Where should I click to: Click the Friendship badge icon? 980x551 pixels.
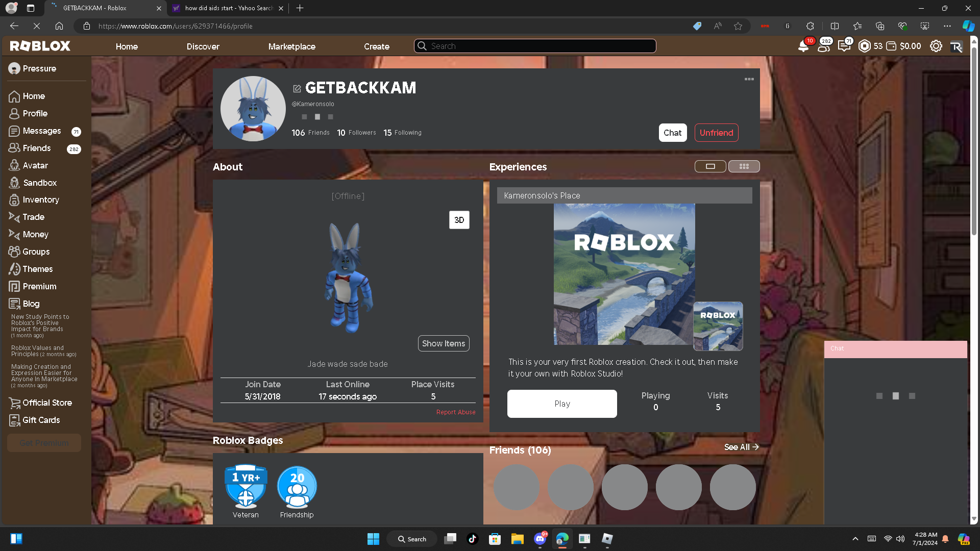(297, 486)
